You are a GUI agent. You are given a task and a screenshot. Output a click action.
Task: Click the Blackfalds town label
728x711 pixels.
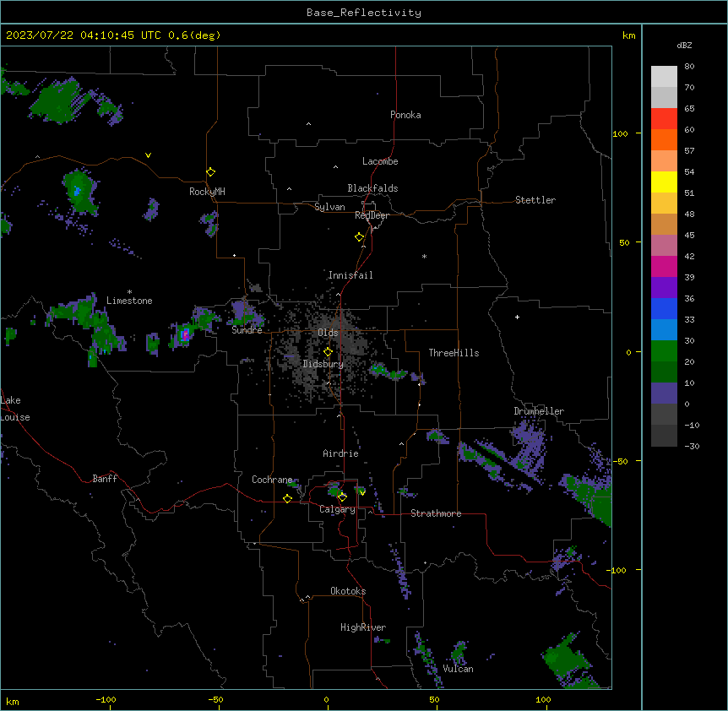pos(372,188)
